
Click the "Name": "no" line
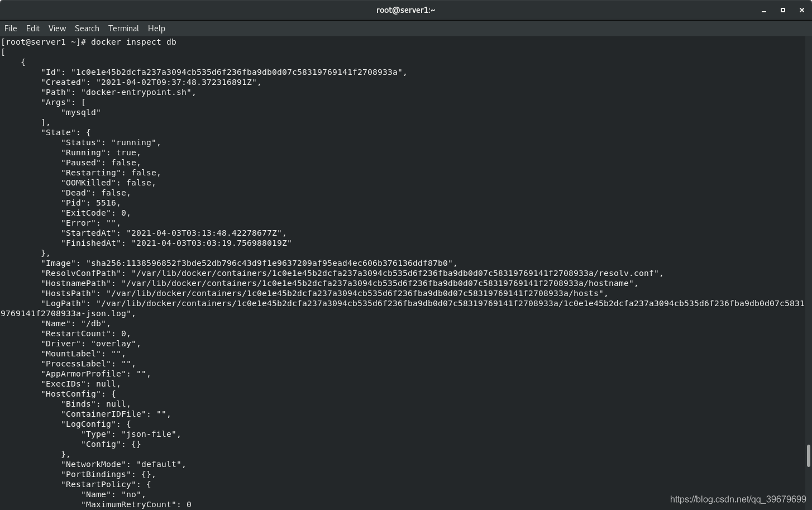[x=113, y=494]
